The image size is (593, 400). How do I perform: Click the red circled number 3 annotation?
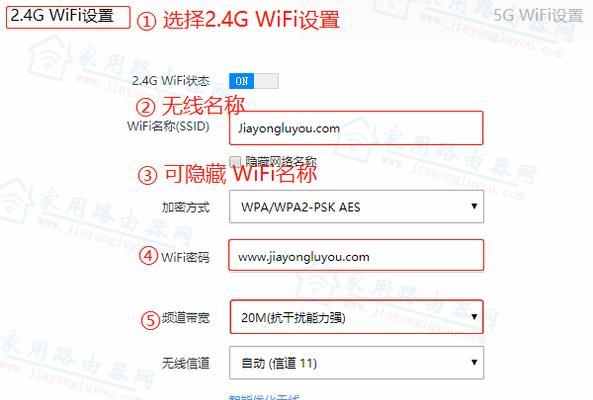(x=147, y=175)
